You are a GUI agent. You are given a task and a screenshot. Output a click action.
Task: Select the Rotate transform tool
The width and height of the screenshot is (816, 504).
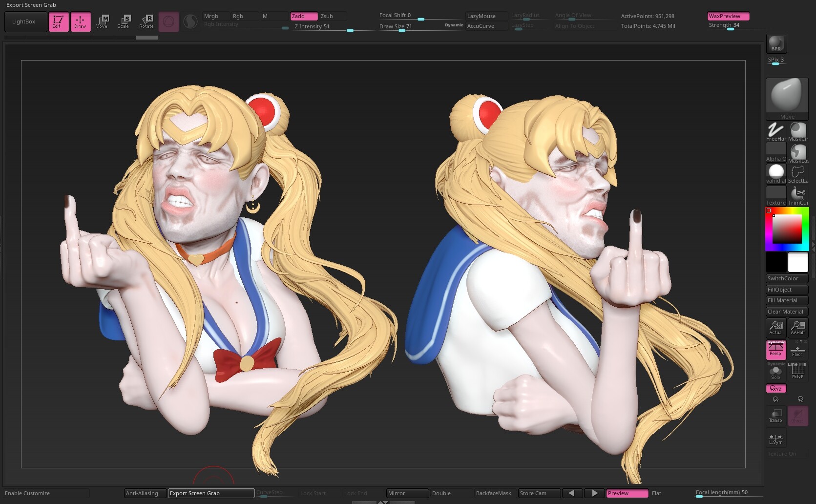click(146, 21)
